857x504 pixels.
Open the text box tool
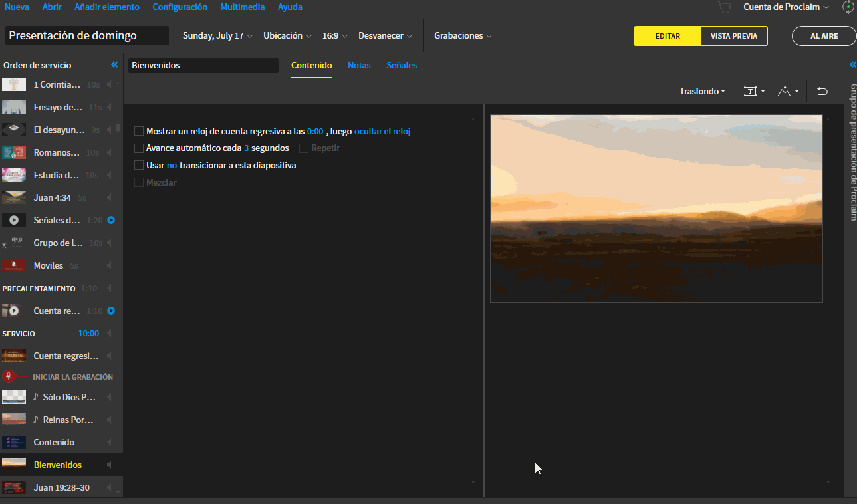(x=753, y=91)
